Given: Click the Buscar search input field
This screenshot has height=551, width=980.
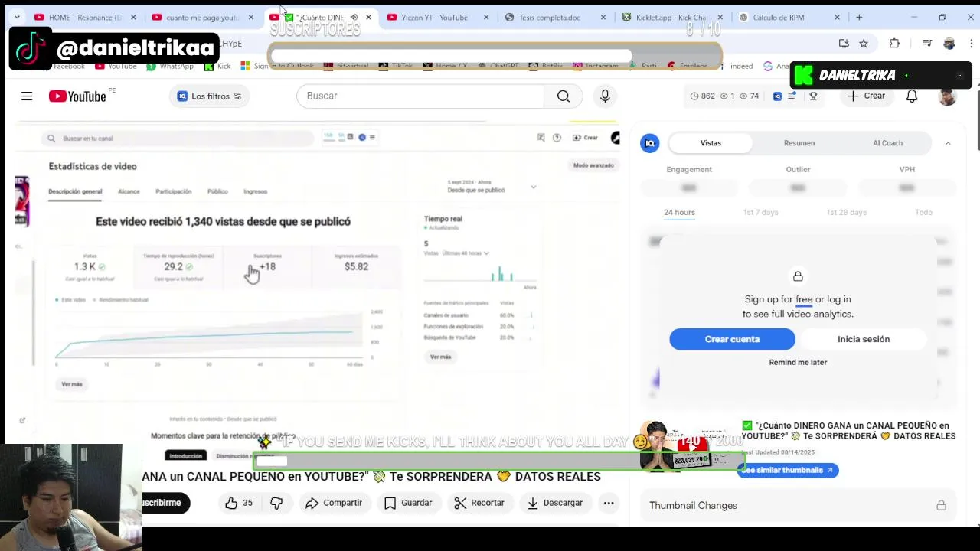Looking at the screenshot, I should 420,96.
